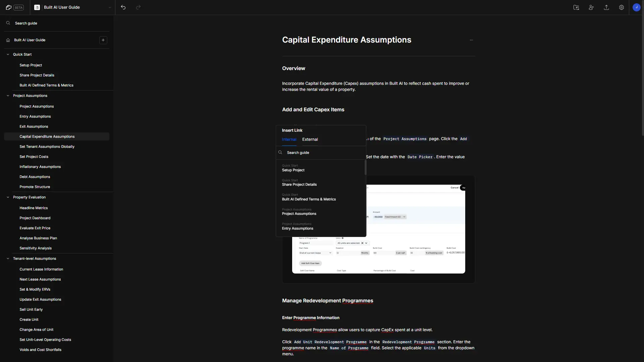Click the add user icon

pyautogui.click(x=591, y=7)
